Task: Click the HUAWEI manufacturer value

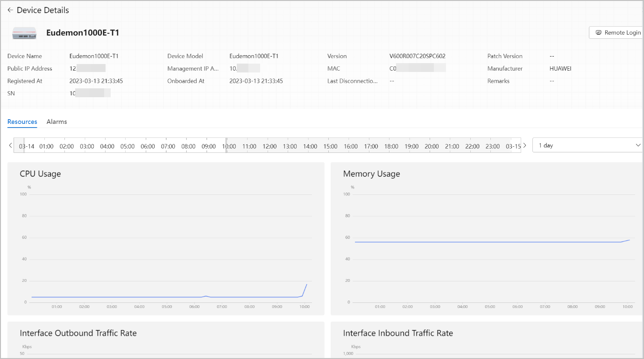Action: (x=560, y=69)
